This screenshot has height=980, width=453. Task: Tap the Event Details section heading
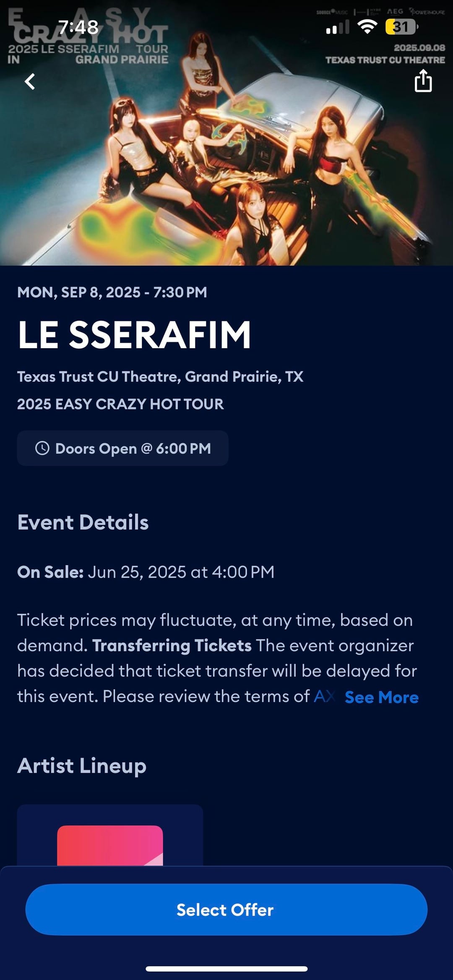tap(83, 522)
